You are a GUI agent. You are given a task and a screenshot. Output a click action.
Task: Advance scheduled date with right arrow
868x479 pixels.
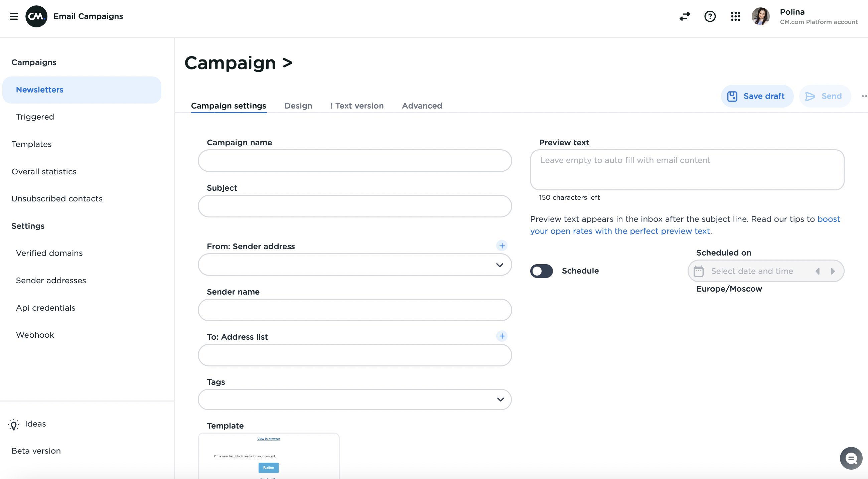(833, 271)
